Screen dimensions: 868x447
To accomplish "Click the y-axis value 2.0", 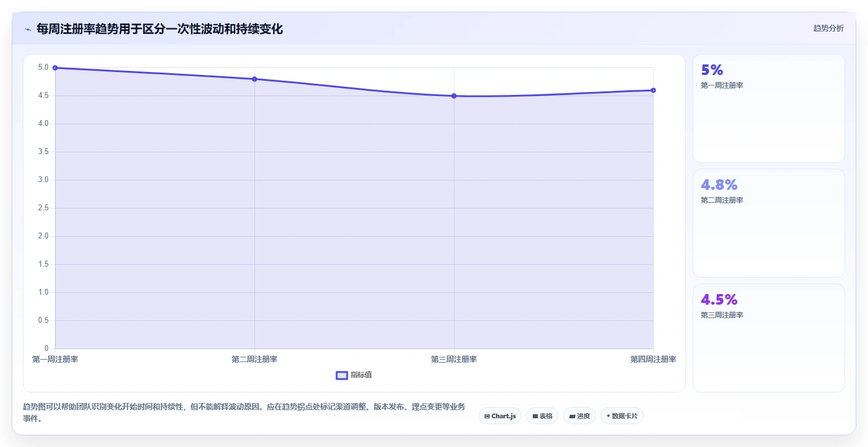I will click(x=43, y=236).
